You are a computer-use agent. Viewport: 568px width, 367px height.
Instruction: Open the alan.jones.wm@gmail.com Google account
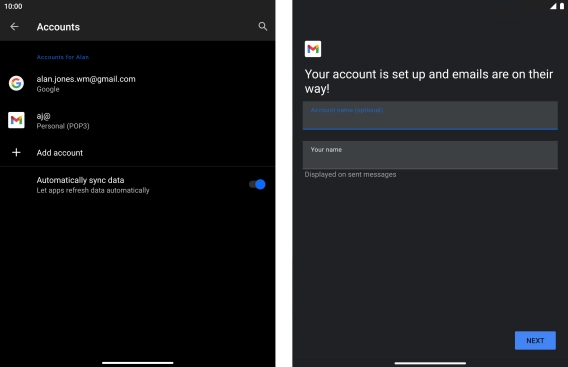[x=138, y=84]
